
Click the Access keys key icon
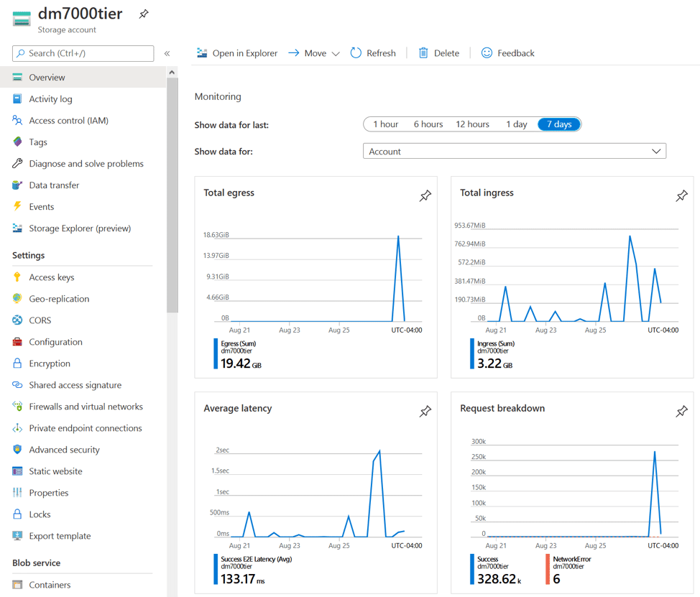pyautogui.click(x=17, y=277)
